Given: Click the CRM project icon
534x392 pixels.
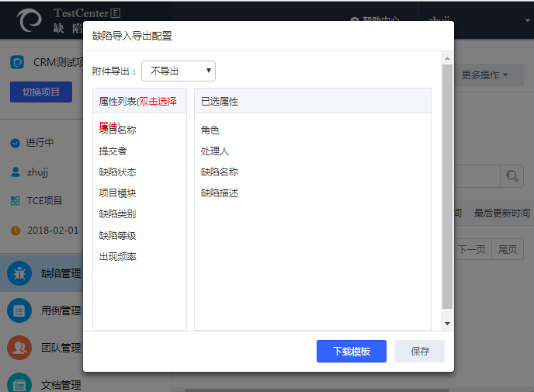Looking at the screenshot, I should (x=17, y=63).
